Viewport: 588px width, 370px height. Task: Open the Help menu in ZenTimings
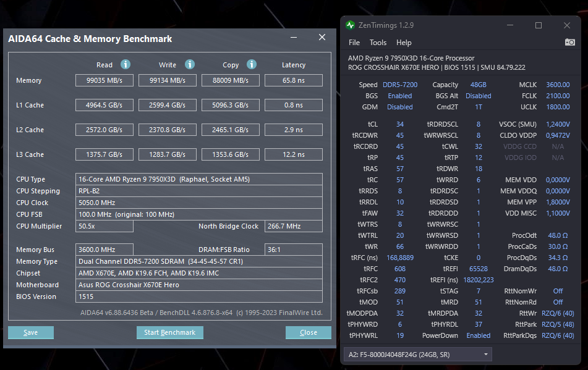tap(404, 43)
